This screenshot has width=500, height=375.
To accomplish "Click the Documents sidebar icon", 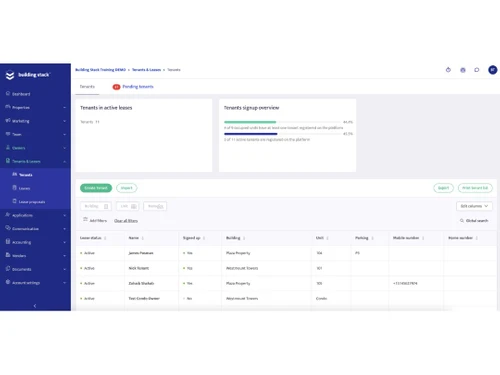I will pyautogui.click(x=8, y=268).
